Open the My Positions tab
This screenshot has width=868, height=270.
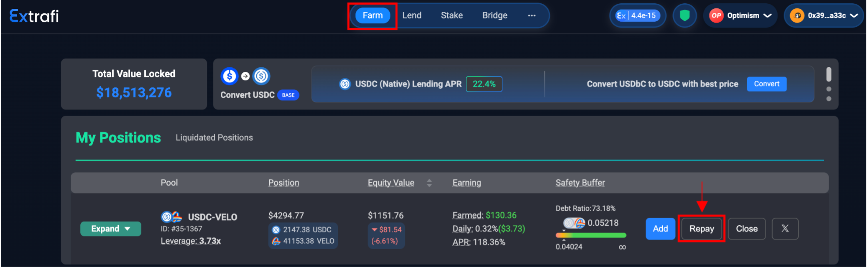[118, 138]
